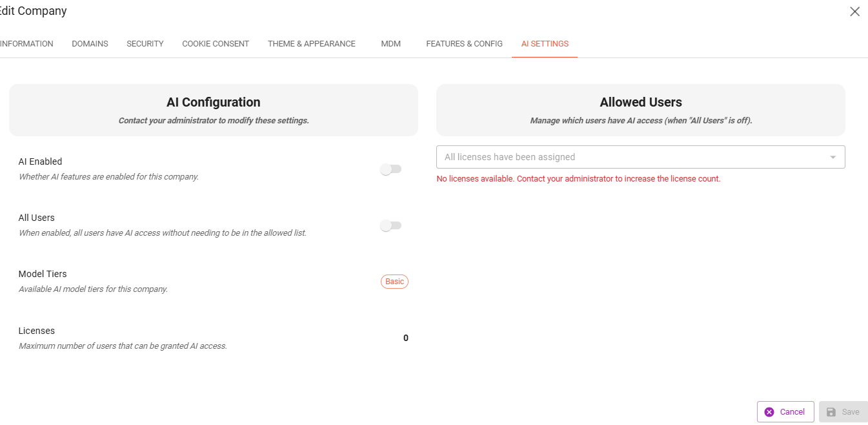Switch to the Information tab
Viewport: 868px width, 425px height.
[x=26, y=44]
